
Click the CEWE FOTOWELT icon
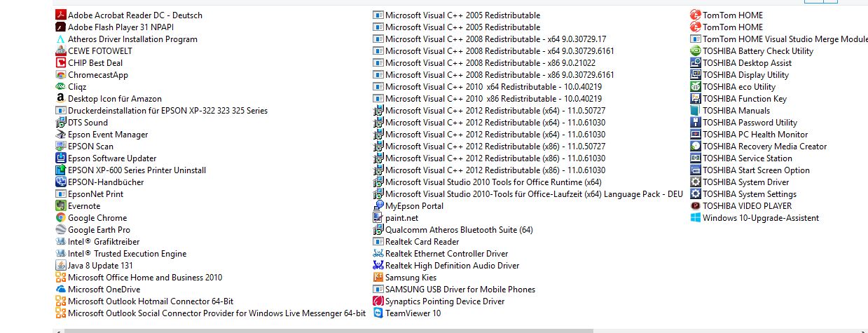pyautogui.click(x=61, y=50)
